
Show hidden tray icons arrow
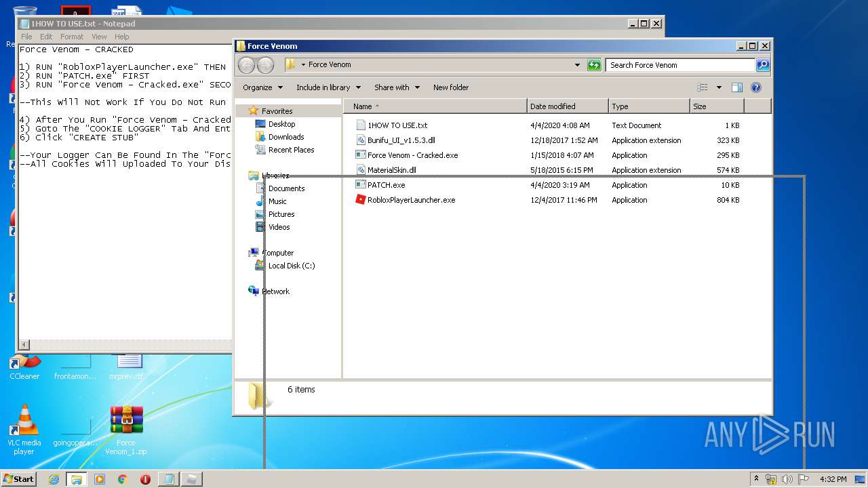[757, 479]
